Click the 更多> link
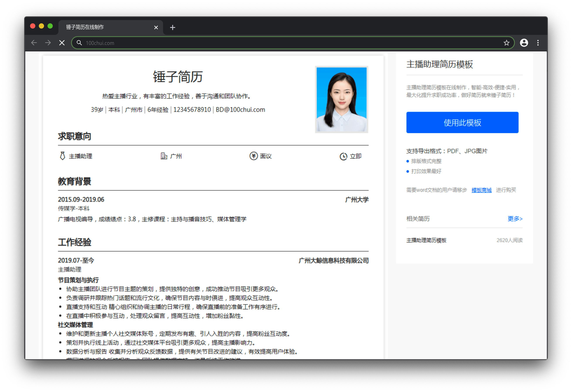 click(515, 219)
